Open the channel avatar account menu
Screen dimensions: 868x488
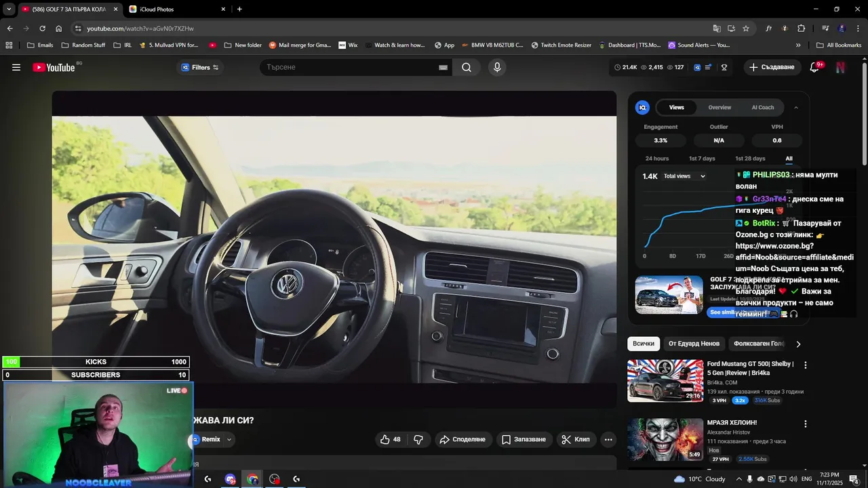(x=840, y=67)
